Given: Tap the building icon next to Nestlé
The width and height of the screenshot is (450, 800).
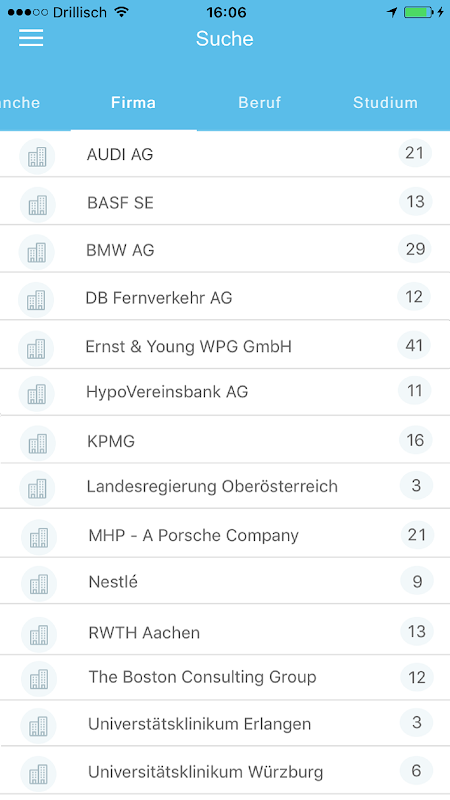Looking at the screenshot, I should [39, 583].
